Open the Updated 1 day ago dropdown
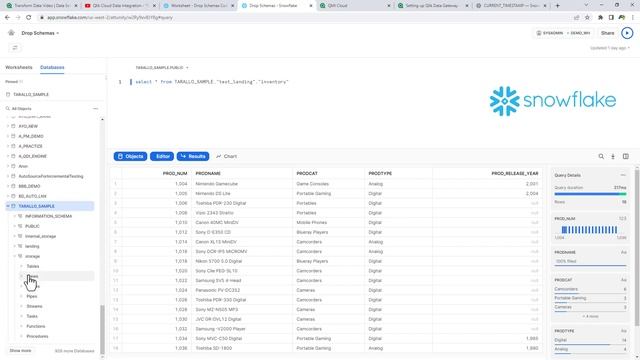Screen dimensions: 640x360 click(610, 48)
